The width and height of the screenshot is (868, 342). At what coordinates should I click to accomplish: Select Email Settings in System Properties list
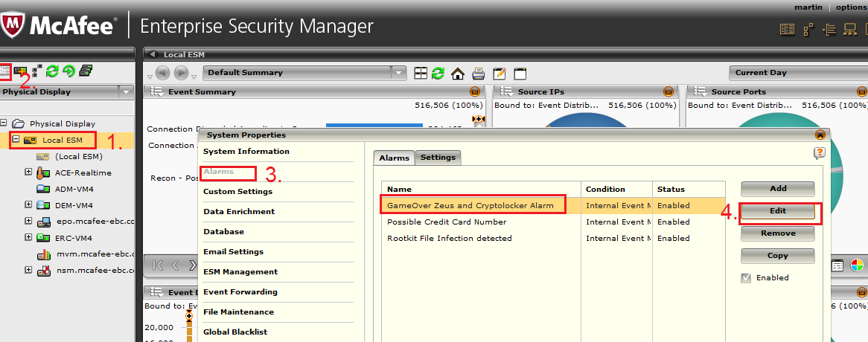click(233, 252)
